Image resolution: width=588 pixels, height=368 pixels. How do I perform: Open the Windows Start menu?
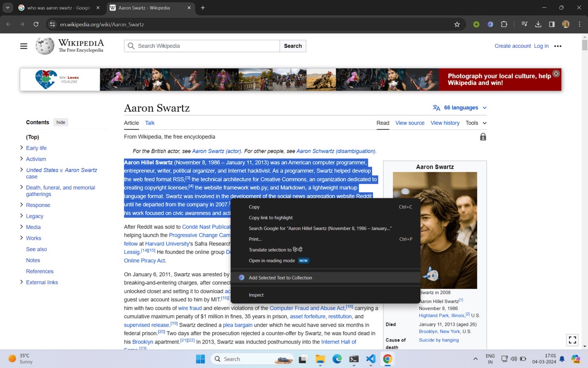(201, 359)
